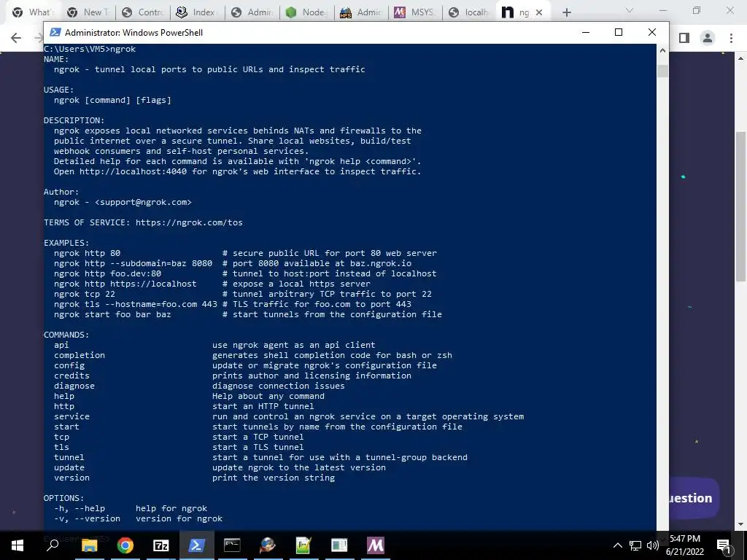Click the 'credits' command row
747x560 pixels.
click(233, 376)
